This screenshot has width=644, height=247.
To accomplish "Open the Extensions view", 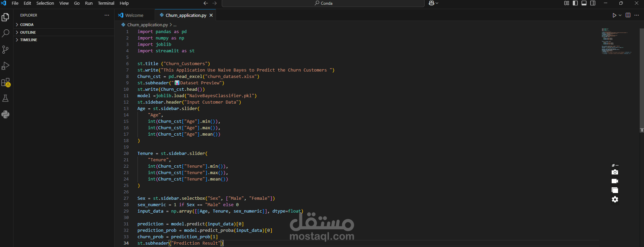I will coord(5,82).
